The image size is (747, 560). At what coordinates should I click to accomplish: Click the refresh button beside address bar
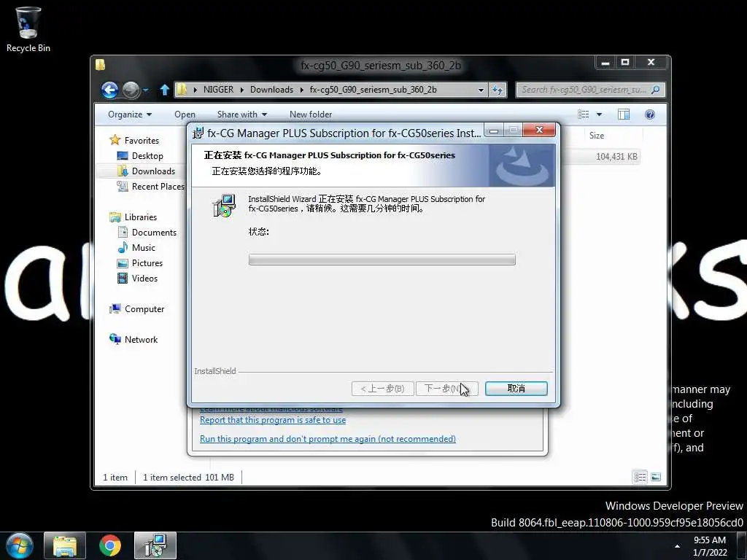498,90
